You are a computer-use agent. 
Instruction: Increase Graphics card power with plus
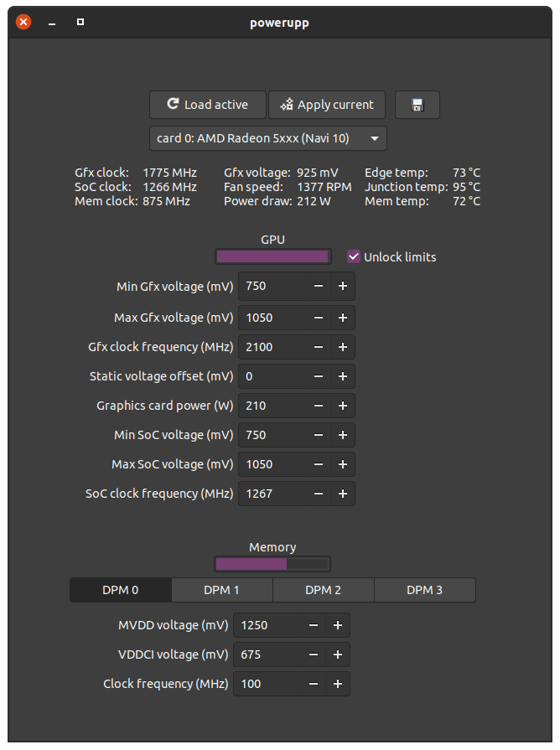(x=343, y=406)
